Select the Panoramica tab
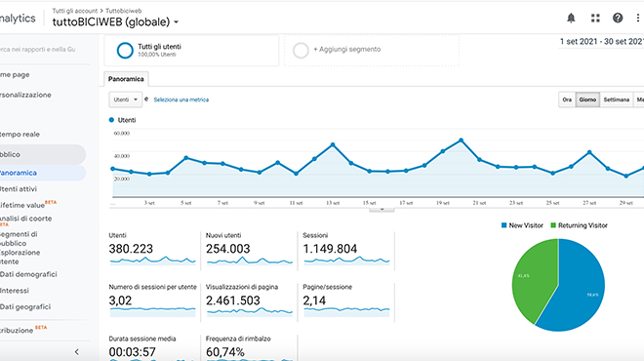Viewport: 644px width, 361px height. pyautogui.click(x=126, y=79)
